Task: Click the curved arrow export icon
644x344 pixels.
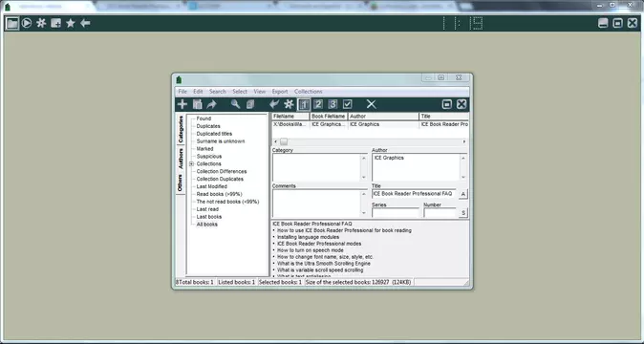Action: click(x=211, y=104)
